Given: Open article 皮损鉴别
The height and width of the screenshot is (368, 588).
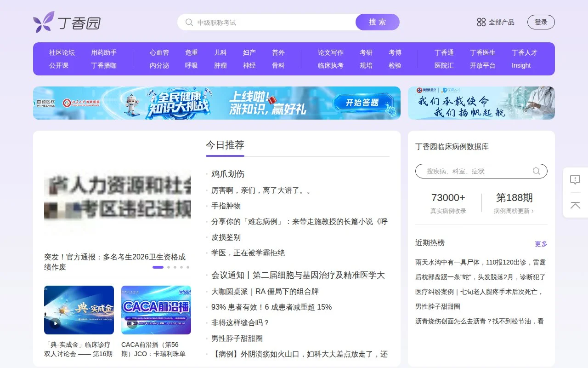Looking at the screenshot, I should 226,237.
